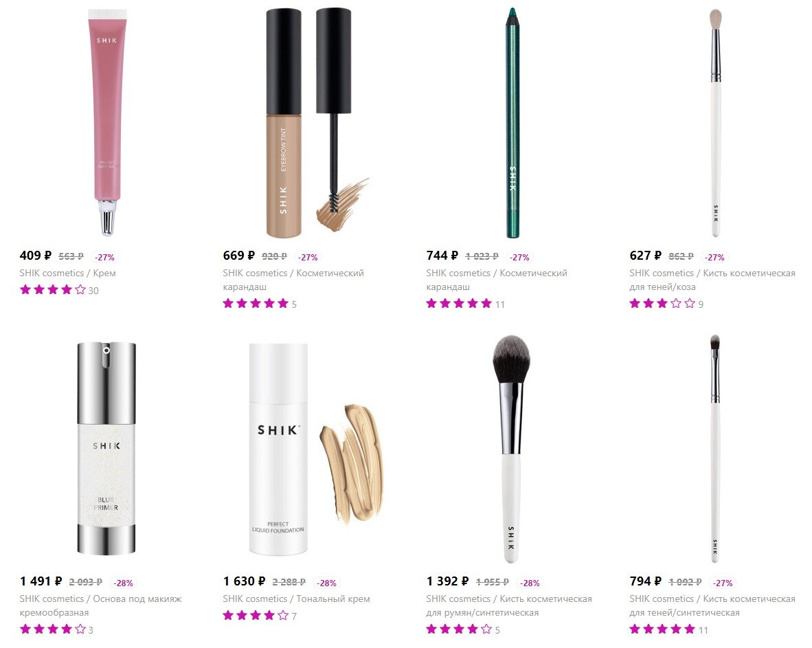Click the star rating with 9 reviews

click(666, 304)
